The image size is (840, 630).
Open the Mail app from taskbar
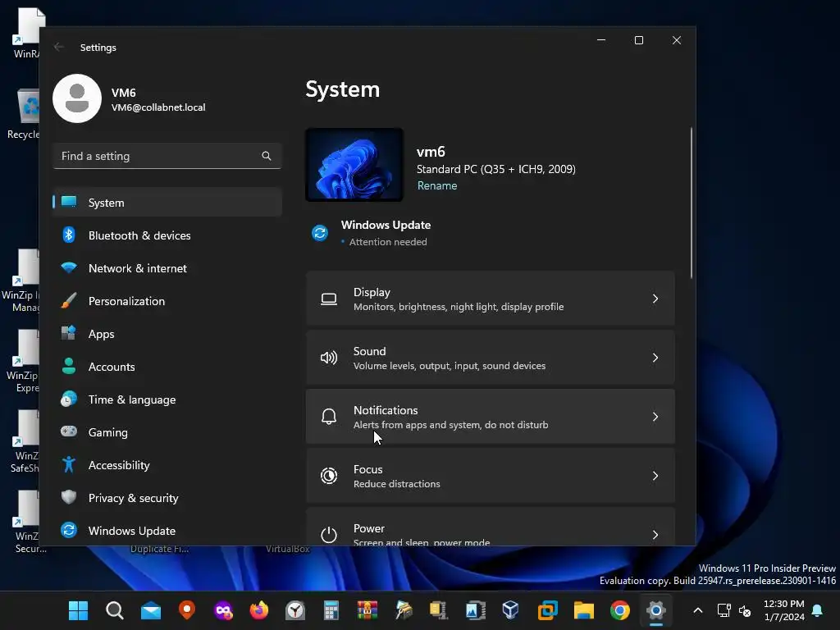pyautogui.click(x=151, y=610)
